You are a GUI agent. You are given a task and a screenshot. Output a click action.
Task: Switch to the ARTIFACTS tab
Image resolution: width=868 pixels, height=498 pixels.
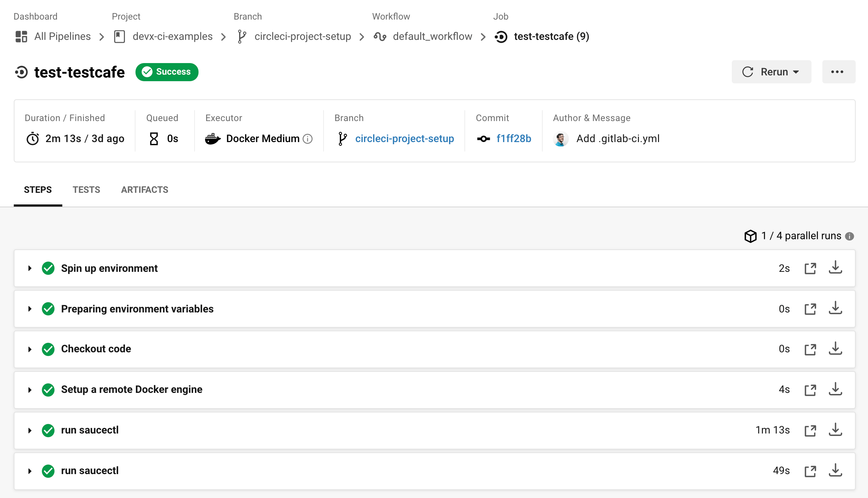point(145,190)
